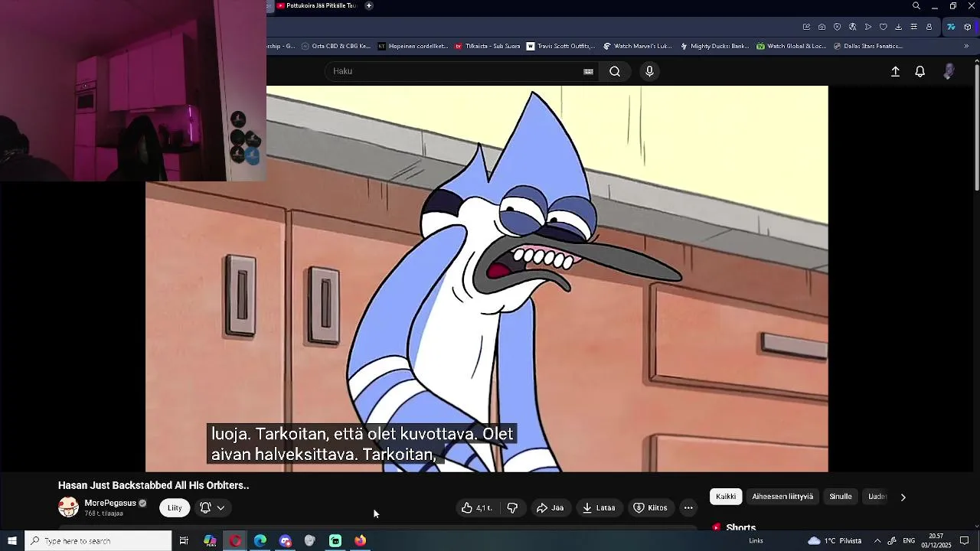Show more bookmarks with the overflow chevron
The height and width of the screenshot is (551, 980).
click(966, 46)
